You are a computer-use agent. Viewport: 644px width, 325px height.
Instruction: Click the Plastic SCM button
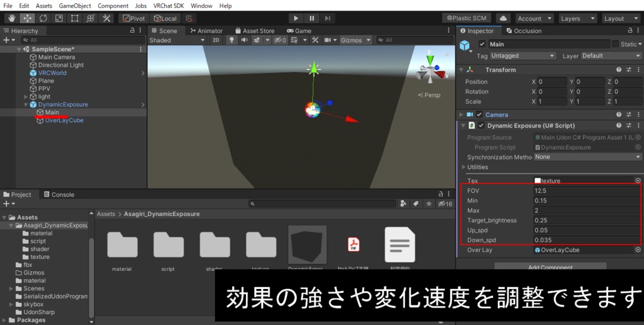click(467, 18)
